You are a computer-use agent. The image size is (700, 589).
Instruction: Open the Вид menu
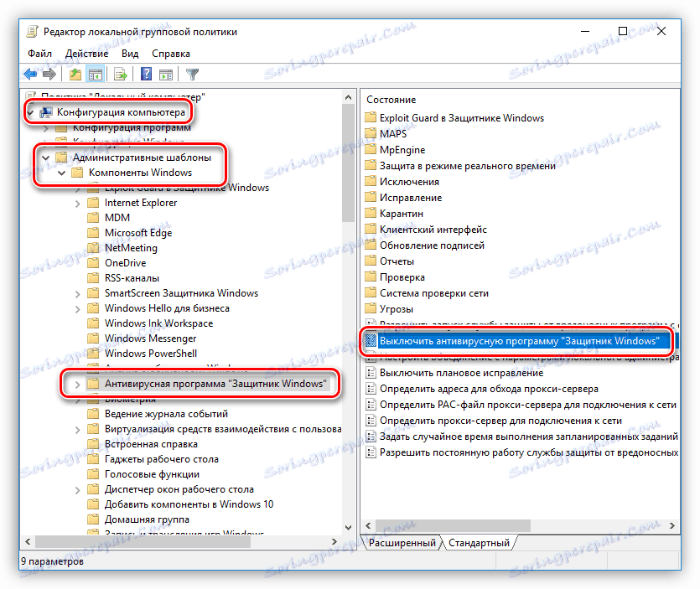130,54
